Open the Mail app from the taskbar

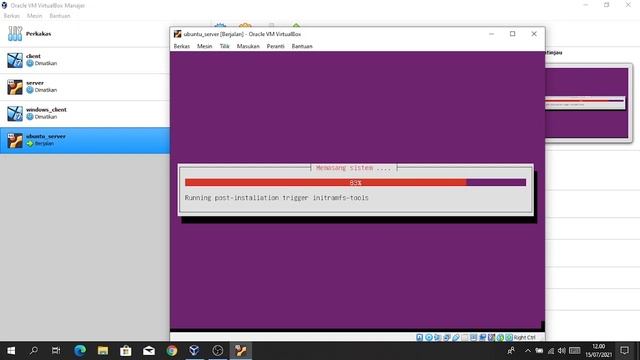tap(149, 351)
